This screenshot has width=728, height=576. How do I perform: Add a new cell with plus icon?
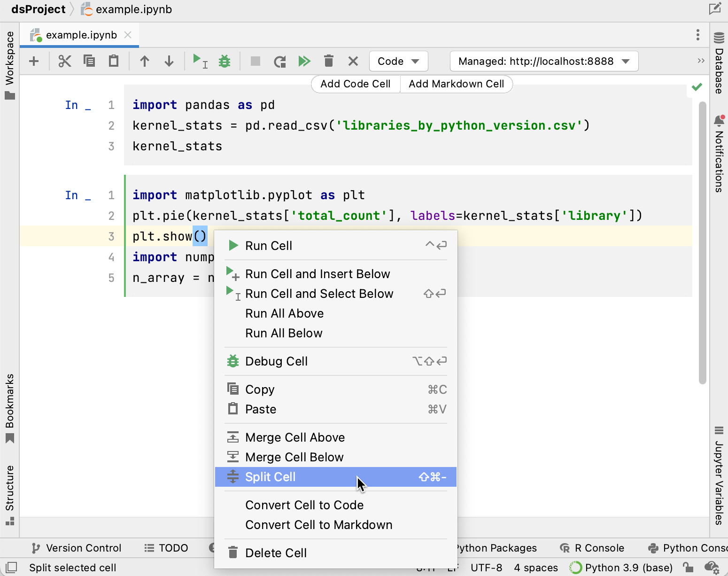[33, 61]
